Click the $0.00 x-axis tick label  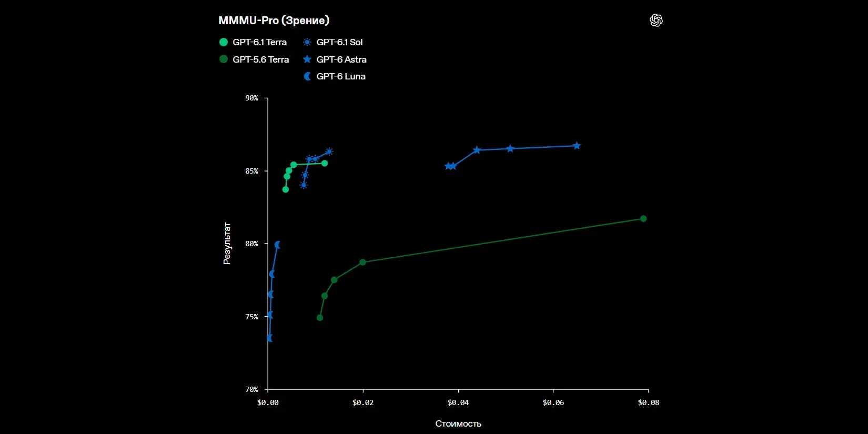pos(268,402)
